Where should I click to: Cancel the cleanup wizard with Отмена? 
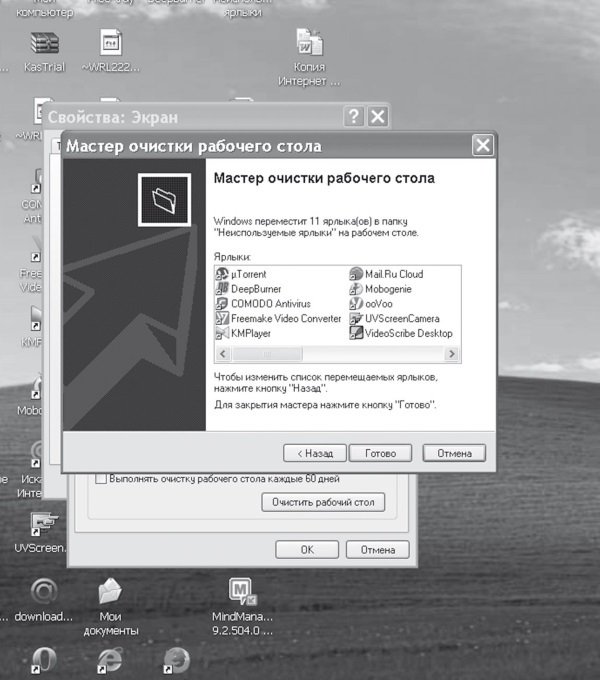454,453
